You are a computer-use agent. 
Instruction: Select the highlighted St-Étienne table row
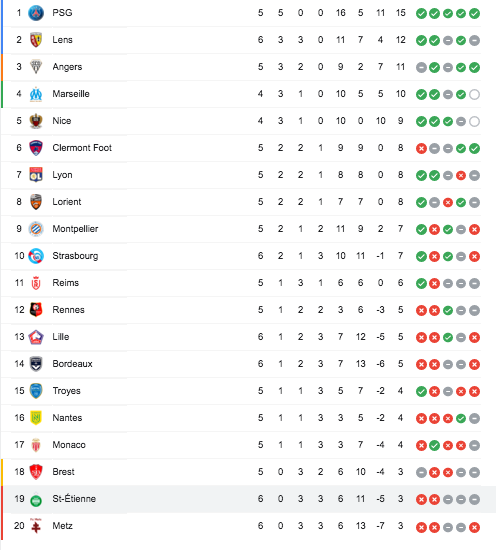point(248,499)
